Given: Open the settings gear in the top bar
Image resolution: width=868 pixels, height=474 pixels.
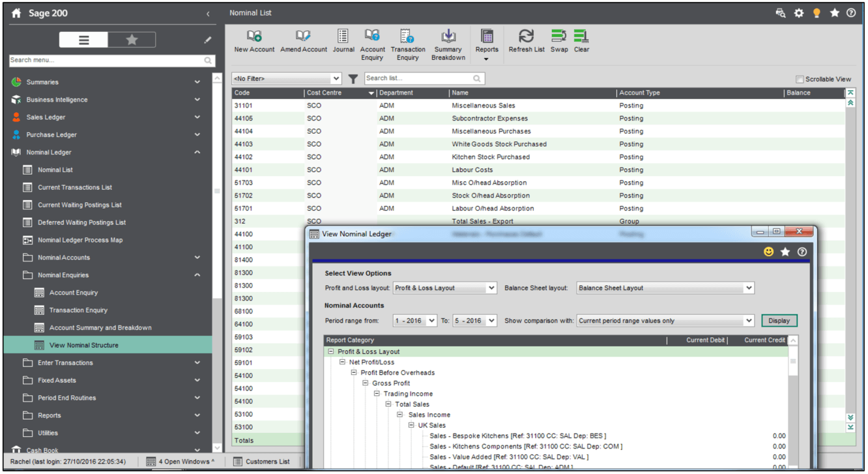Looking at the screenshot, I should point(799,13).
